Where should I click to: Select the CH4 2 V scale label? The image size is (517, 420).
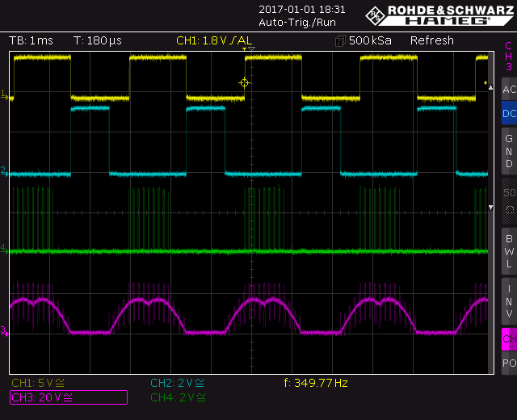click(x=178, y=397)
